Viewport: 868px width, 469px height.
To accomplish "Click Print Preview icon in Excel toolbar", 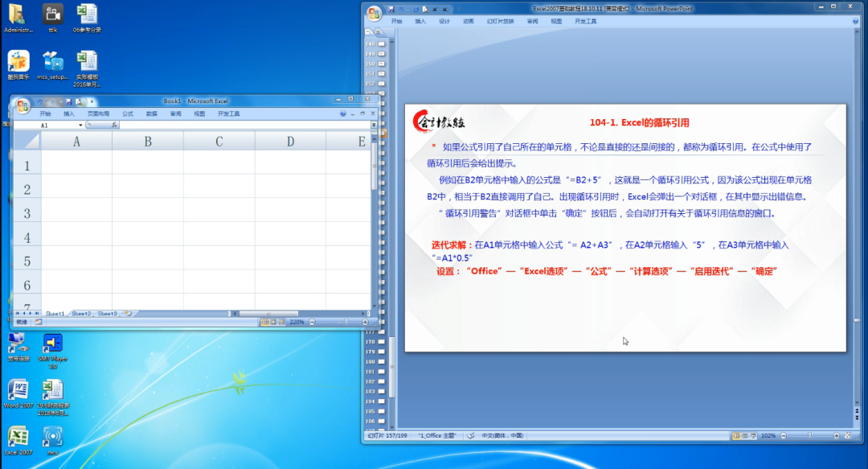I will [79, 102].
